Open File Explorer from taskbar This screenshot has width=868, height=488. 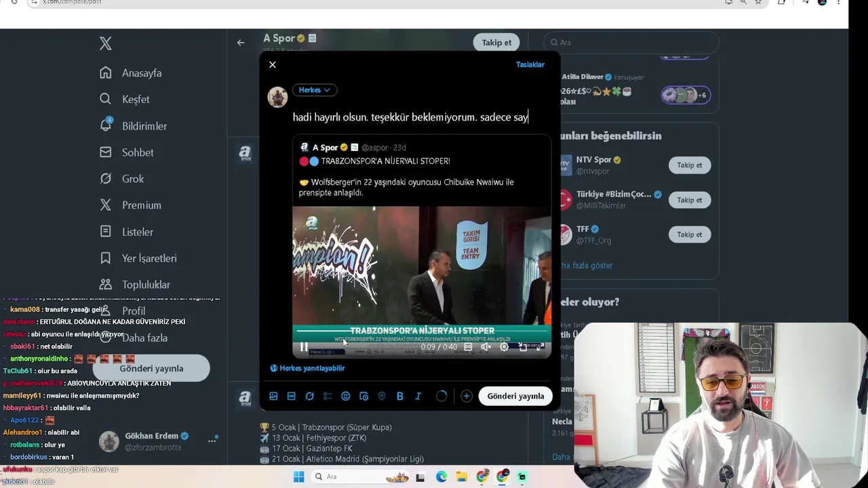(462, 476)
